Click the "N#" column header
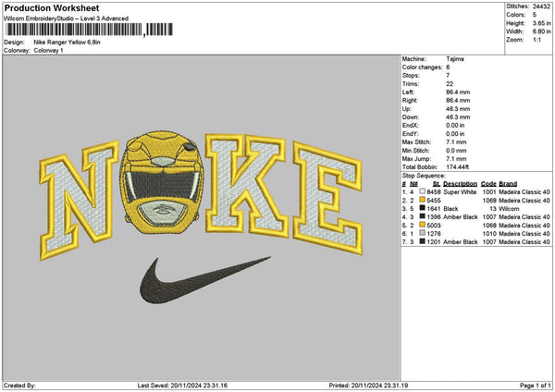This screenshot has height=392, width=555. click(x=413, y=184)
